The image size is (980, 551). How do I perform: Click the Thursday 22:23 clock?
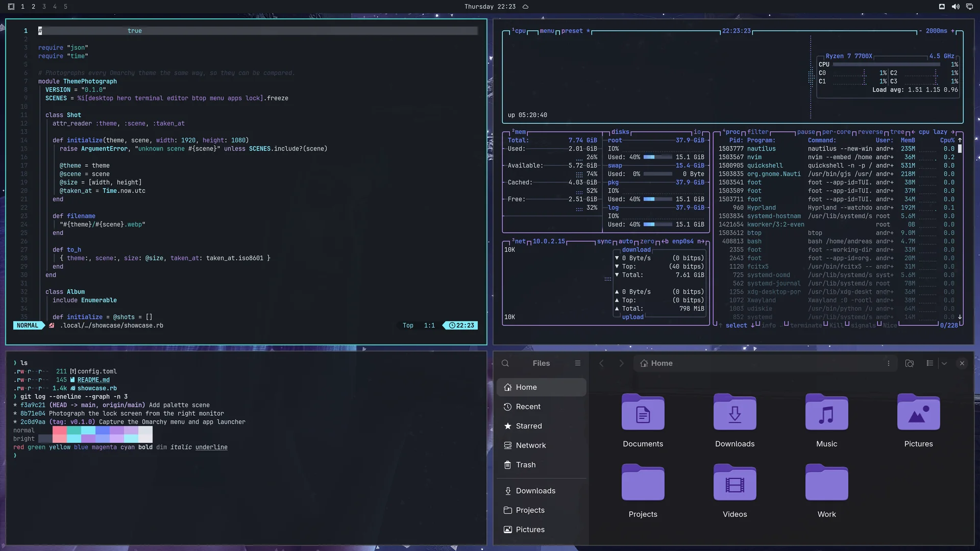coord(489,7)
